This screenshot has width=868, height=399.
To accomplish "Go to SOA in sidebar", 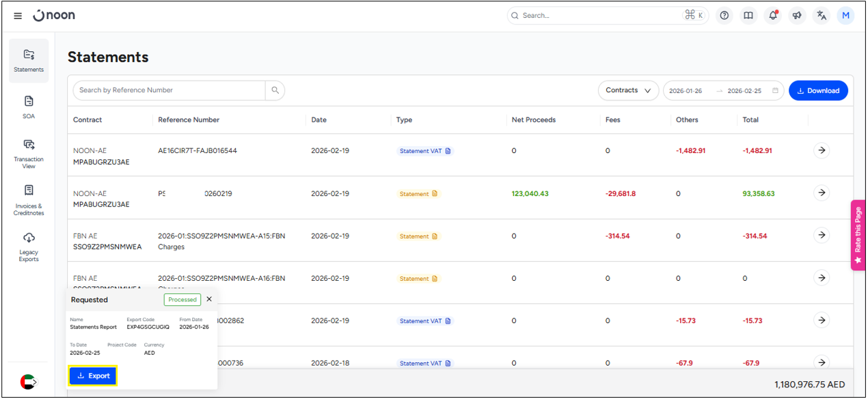I will pyautogui.click(x=29, y=107).
